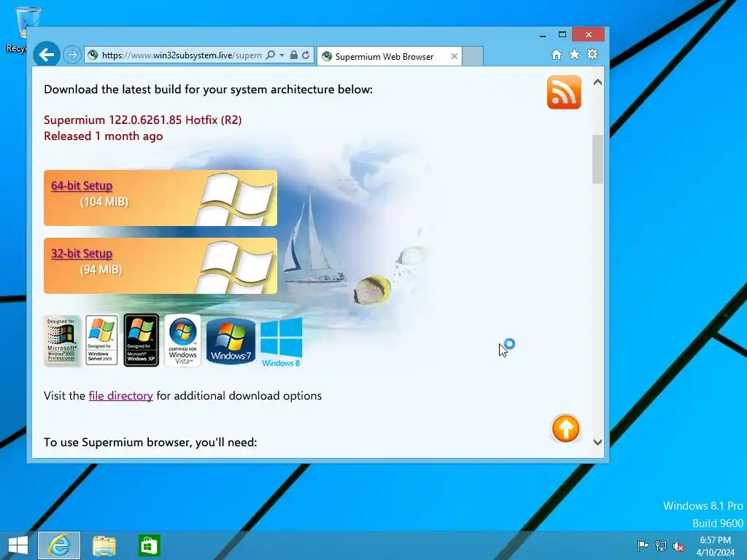Open the file directory link

click(x=120, y=396)
